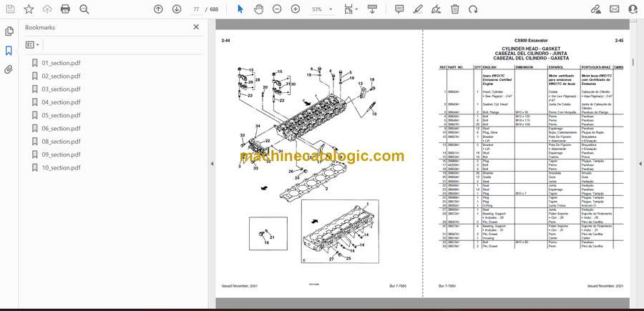Image resolution: width=644 pixels, height=311 pixels.
Task: Zoom out with minus button
Action: coord(277,9)
